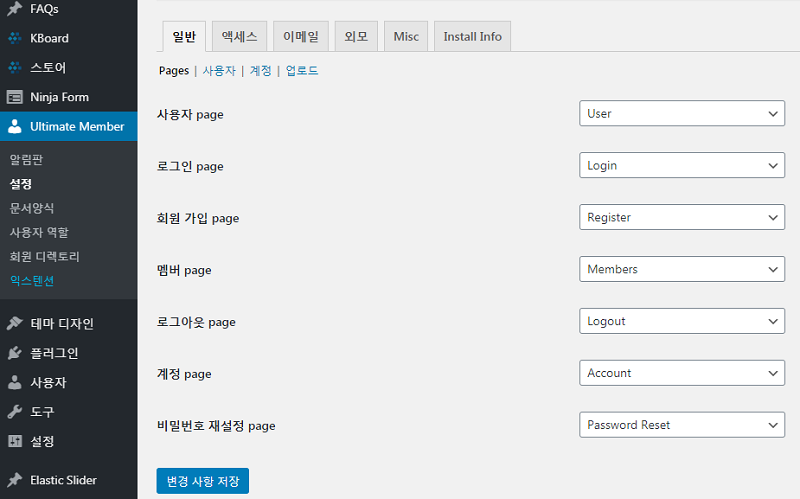Click the 계정 page field label

(x=184, y=374)
